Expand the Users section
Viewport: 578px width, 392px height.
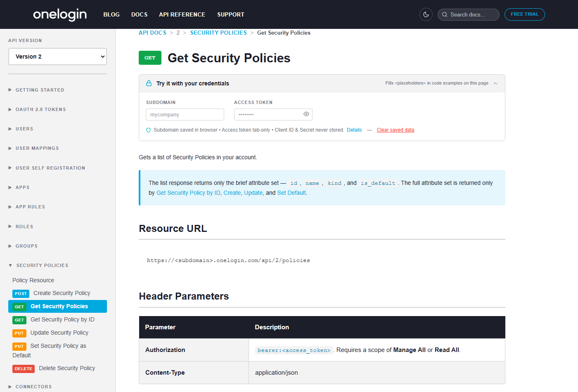coord(21,129)
